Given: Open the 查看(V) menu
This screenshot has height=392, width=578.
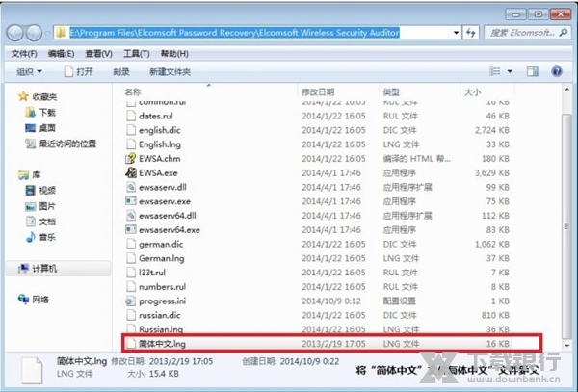Looking at the screenshot, I should click(99, 54).
